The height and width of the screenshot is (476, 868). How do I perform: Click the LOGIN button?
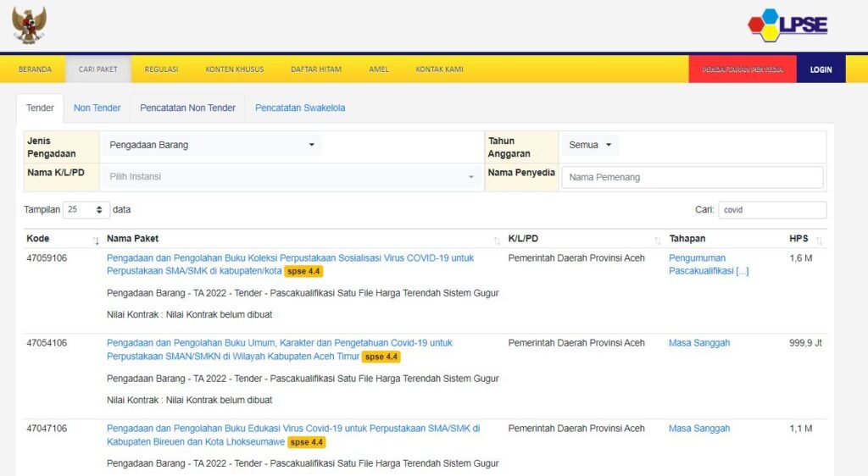click(821, 69)
